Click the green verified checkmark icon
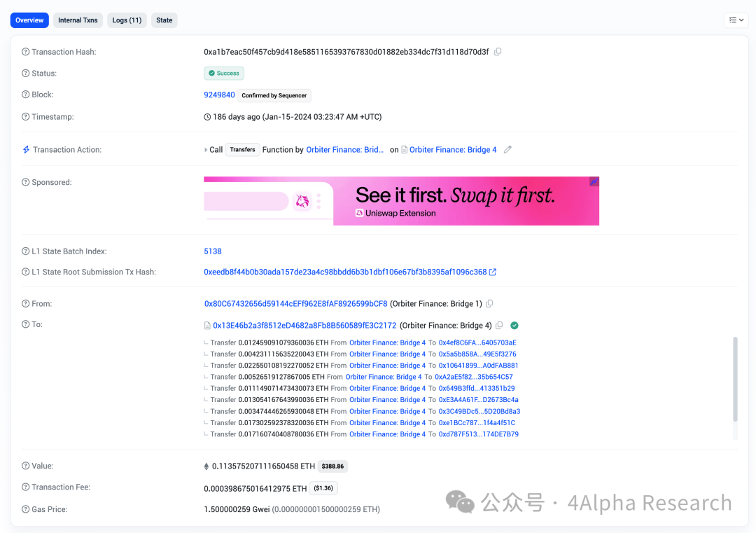 point(514,326)
